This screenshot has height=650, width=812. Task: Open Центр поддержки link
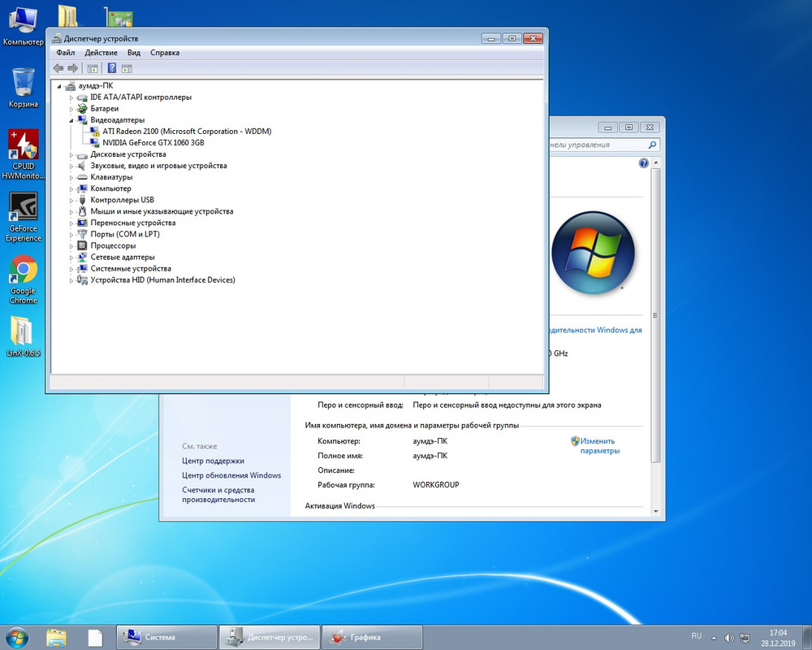pyautogui.click(x=213, y=461)
